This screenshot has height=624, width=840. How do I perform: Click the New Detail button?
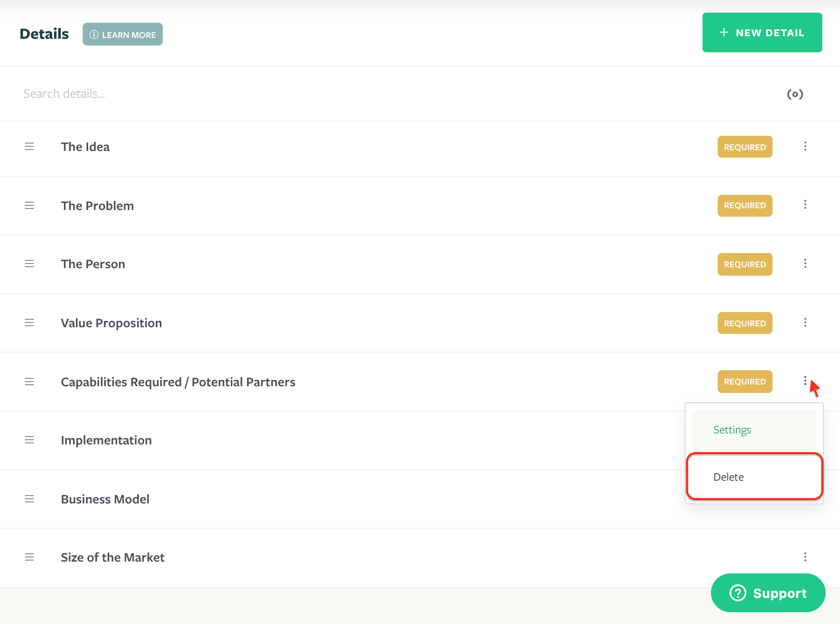(762, 32)
